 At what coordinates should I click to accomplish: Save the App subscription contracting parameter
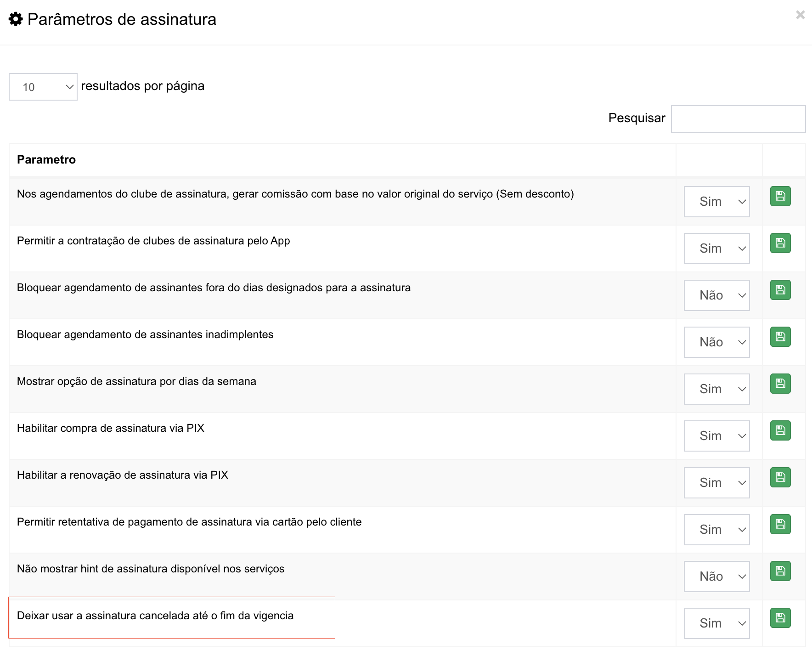coord(780,243)
